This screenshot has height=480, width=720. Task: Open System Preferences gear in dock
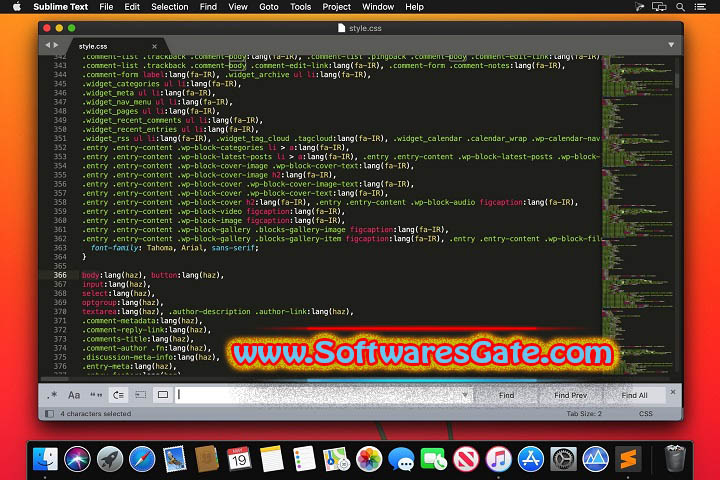click(563, 459)
